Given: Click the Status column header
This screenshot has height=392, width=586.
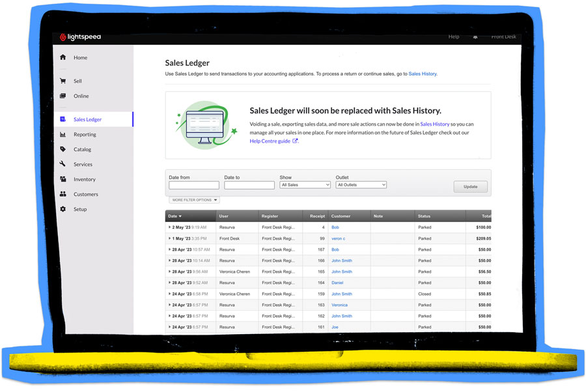Looking at the screenshot, I should 440,216.
